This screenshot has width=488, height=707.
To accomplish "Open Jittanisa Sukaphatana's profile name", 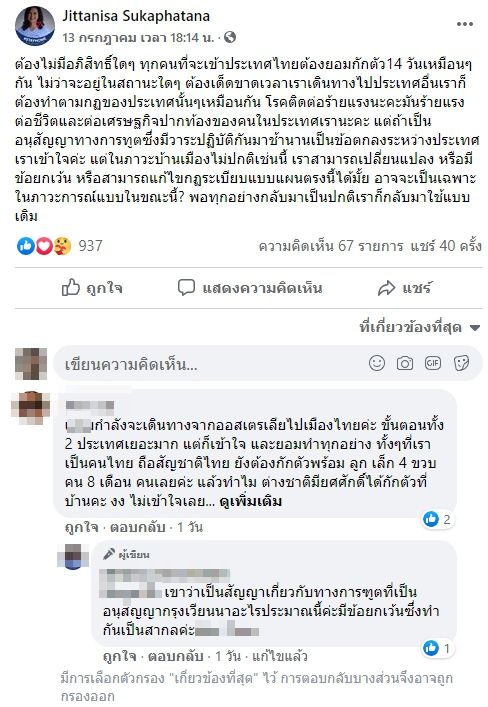I will click(136, 16).
